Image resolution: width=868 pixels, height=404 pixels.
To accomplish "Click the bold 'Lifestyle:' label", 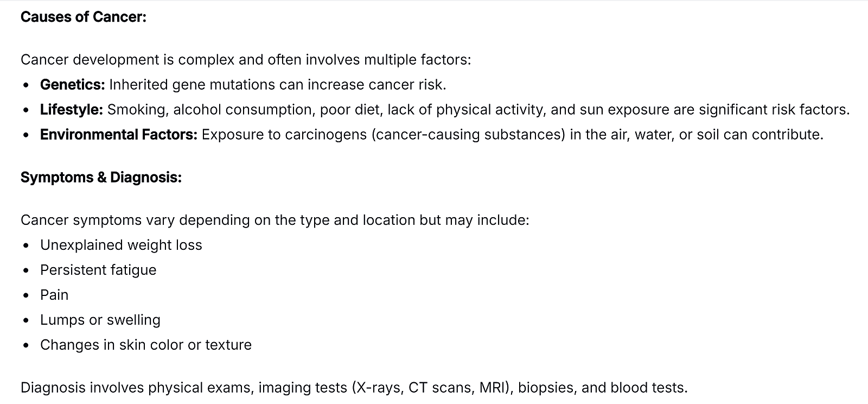I will [x=72, y=110].
